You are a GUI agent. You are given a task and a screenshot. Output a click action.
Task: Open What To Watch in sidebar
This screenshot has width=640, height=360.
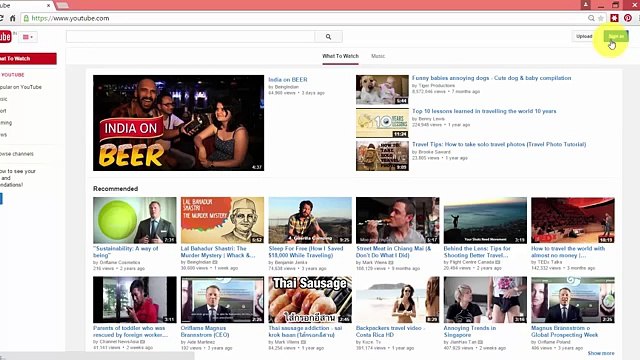click(x=28, y=59)
